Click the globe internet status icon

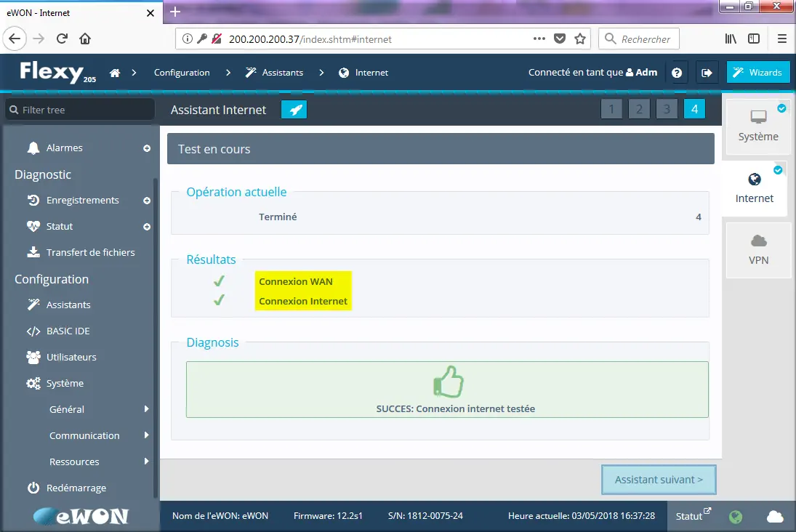coord(735,516)
